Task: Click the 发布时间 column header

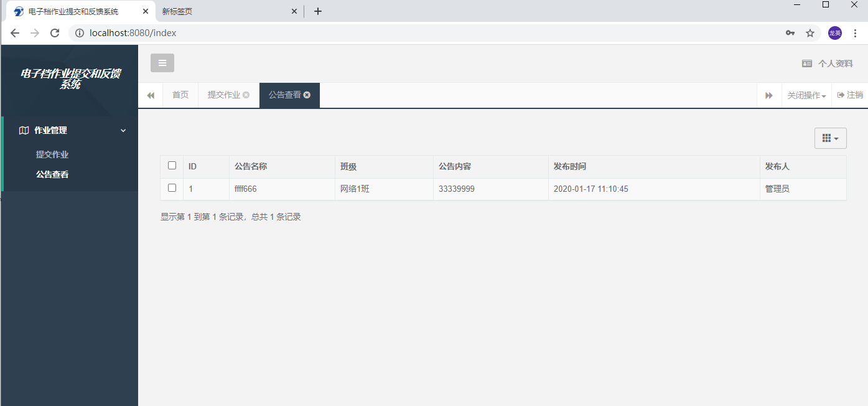Action: point(654,167)
